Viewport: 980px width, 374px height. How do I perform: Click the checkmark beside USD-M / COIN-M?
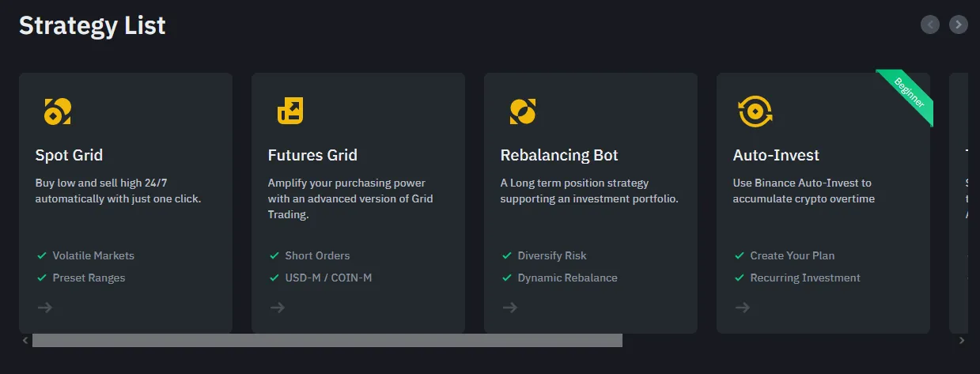click(x=274, y=278)
